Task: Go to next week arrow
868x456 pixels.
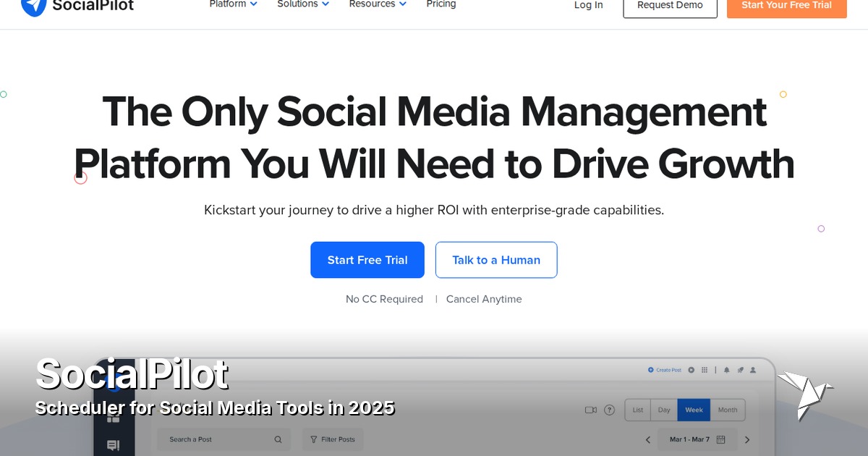Action: (x=747, y=439)
